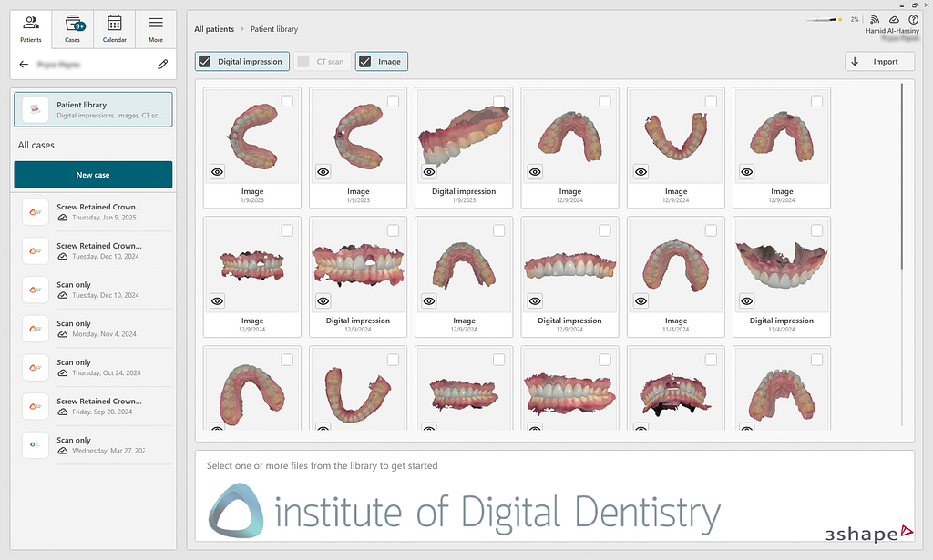Click the back arrow beside the patient name
Image resolution: width=933 pixels, height=560 pixels.
coord(24,64)
